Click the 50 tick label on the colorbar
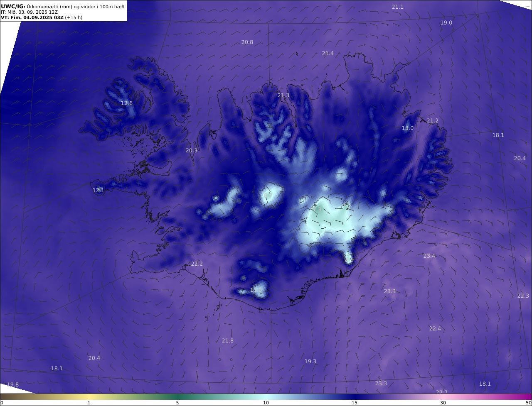 [x=528, y=403]
